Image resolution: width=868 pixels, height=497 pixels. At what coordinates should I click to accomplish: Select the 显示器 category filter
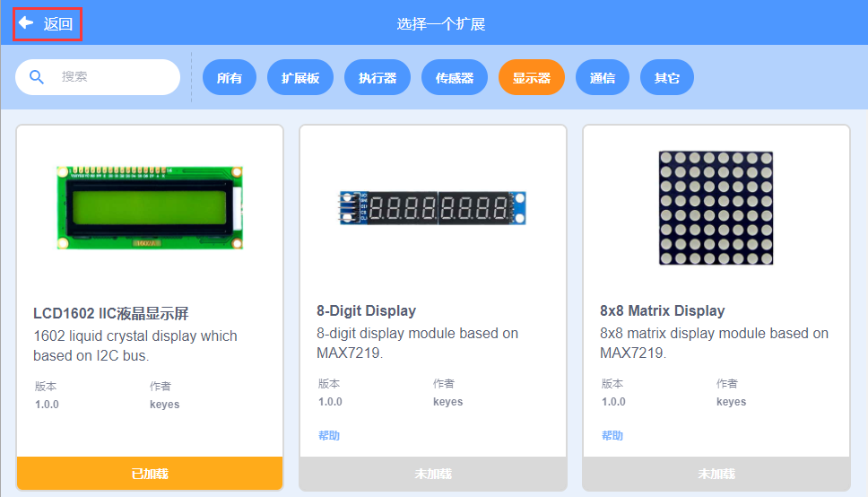coord(532,77)
